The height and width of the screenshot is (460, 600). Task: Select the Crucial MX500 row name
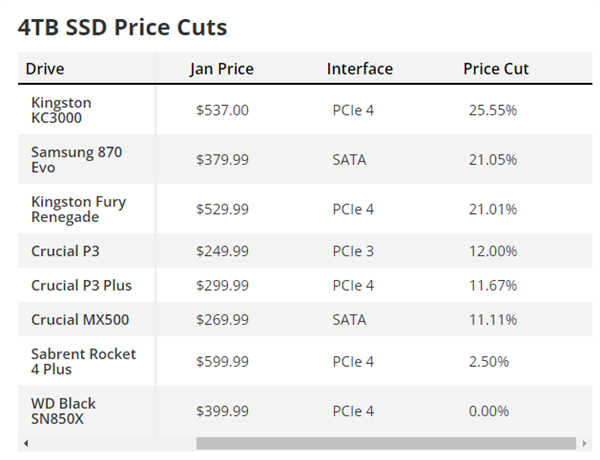coord(80,320)
